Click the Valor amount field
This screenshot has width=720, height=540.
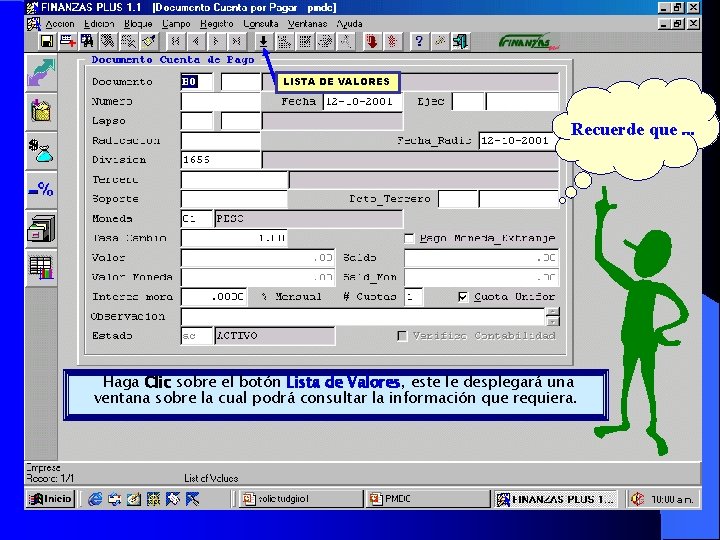pos(258,258)
